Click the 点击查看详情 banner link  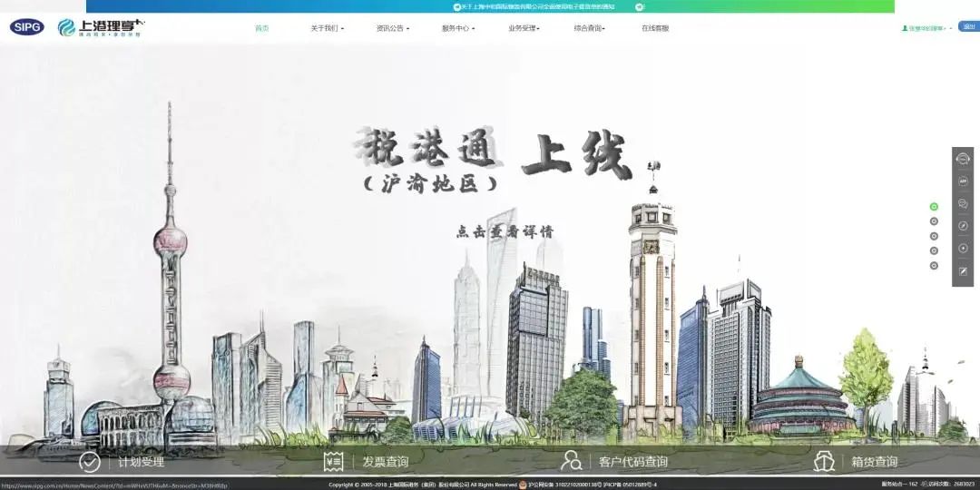(x=505, y=231)
